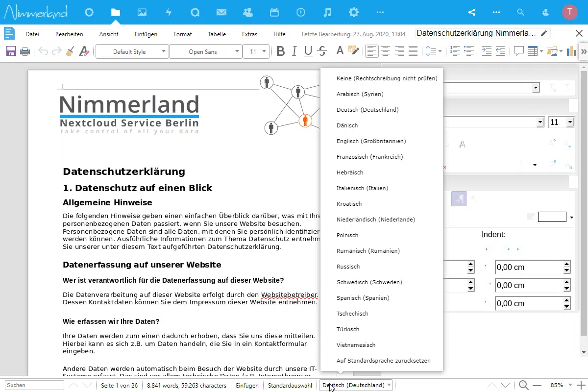The image size is (588, 392).
Task: Click the word count in status bar
Action: [187, 386]
